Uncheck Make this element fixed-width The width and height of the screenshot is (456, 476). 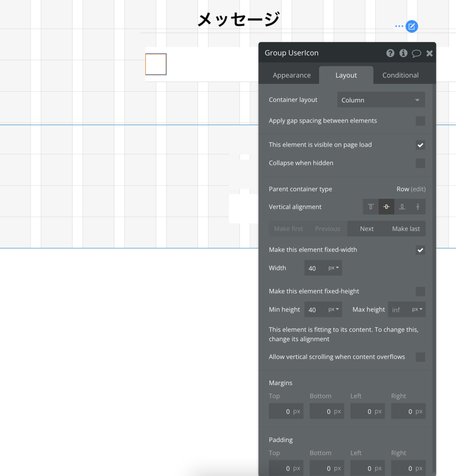[x=420, y=250]
